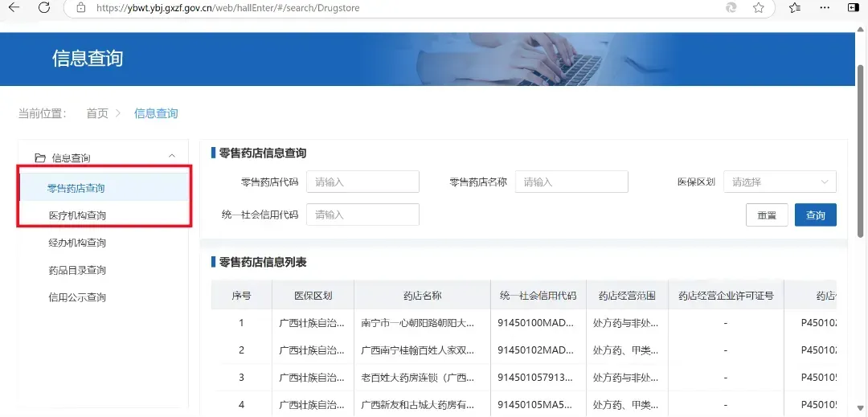
Task: Collapse the 信息查询 sidebar menu chevron
Action: tap(171, 157)
